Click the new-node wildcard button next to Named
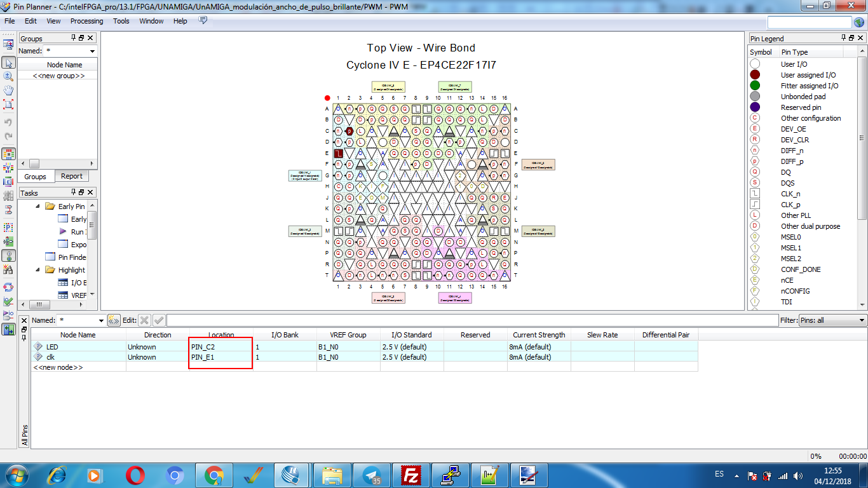 (114, 320)
